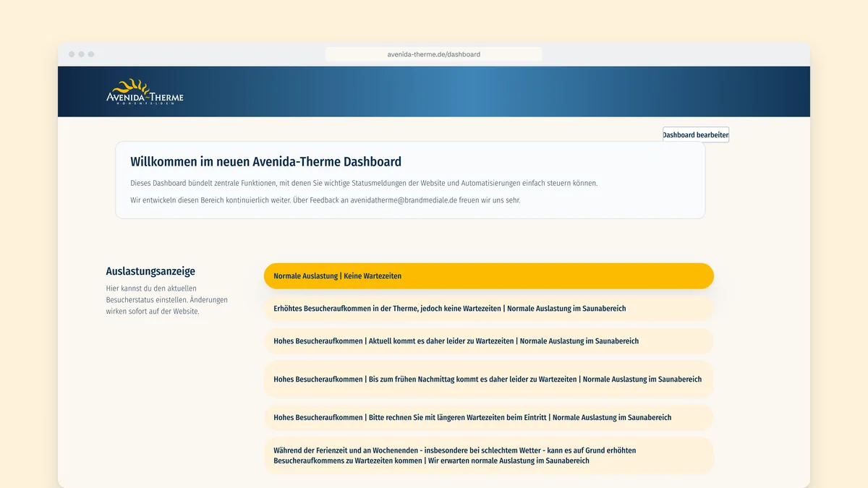Click the Avenida-Therme logo
Screen dimensions: 868x488
(145, 92)
